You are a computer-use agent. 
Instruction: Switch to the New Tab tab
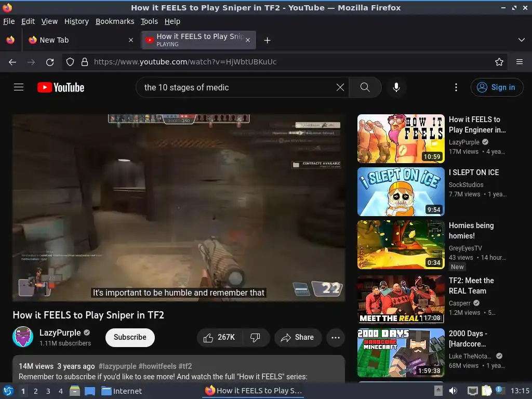(x=80, y=40)
